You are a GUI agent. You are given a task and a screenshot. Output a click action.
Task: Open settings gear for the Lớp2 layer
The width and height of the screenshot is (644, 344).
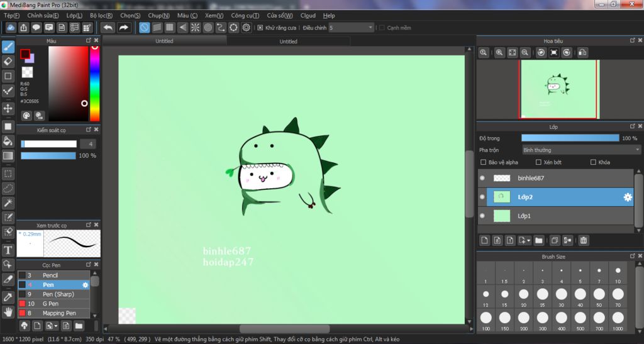(628, 197)
